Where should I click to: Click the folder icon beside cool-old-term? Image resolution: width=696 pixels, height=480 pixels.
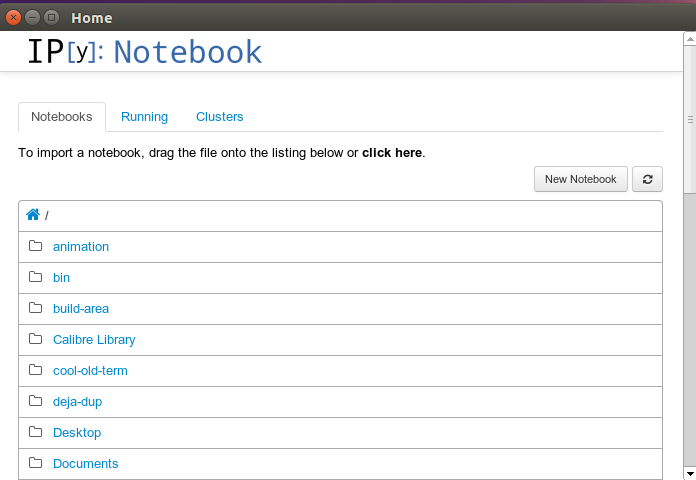pyautogui.click(x=36, y=370)
